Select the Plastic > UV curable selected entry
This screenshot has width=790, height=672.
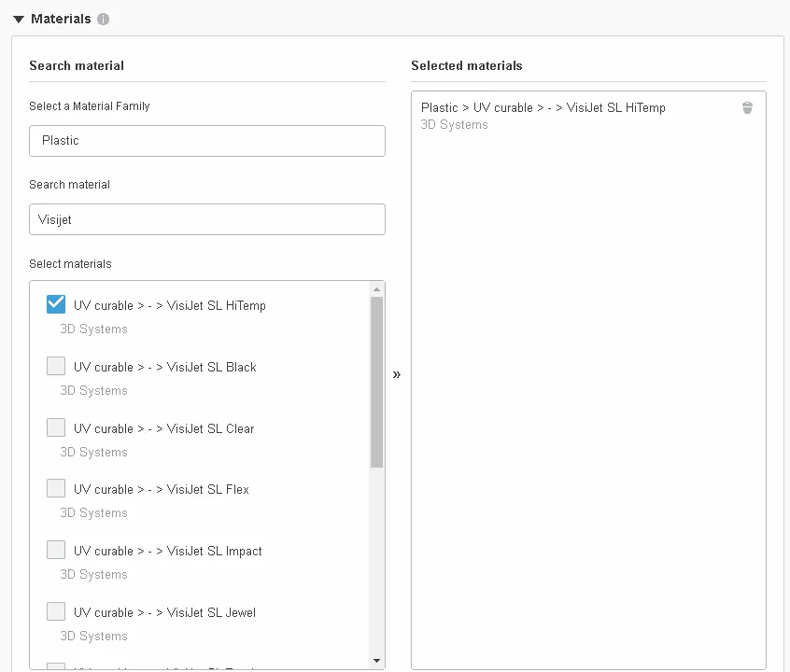point(543,108)
